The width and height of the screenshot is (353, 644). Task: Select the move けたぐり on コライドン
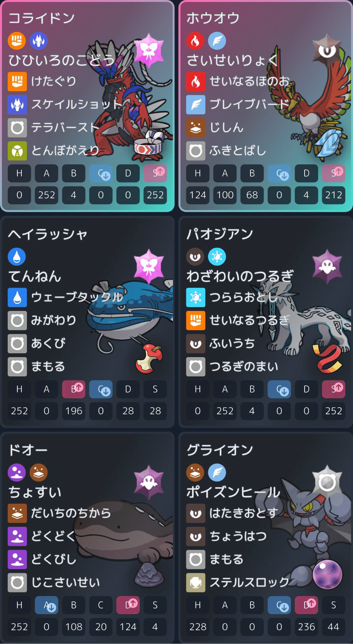coord(54,82)
